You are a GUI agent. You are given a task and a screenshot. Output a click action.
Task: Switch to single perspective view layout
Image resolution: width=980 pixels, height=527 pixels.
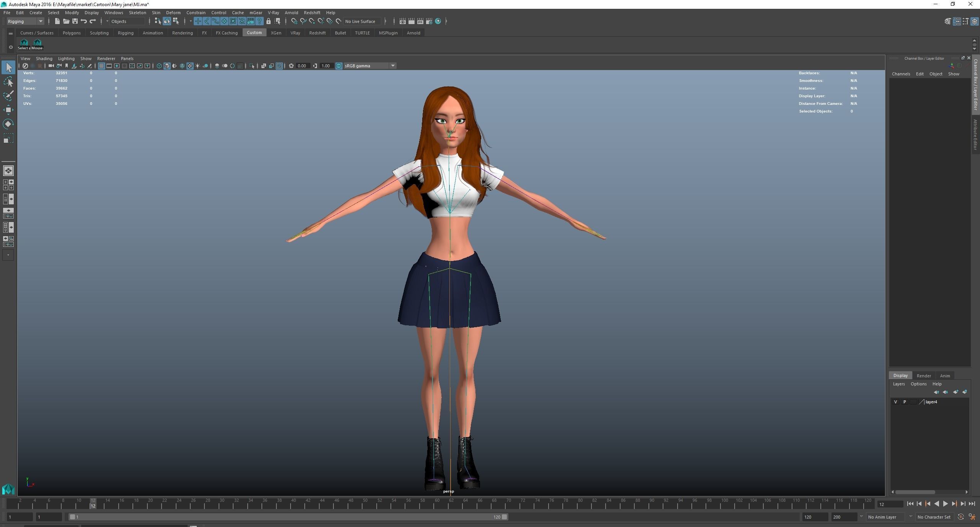click(x=8, y=171)
